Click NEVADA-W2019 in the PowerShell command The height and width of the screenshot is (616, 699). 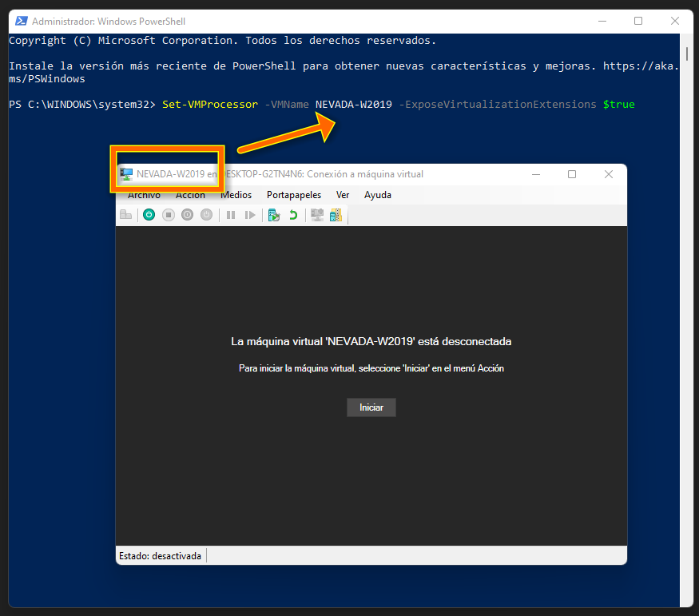pos(354,105)
